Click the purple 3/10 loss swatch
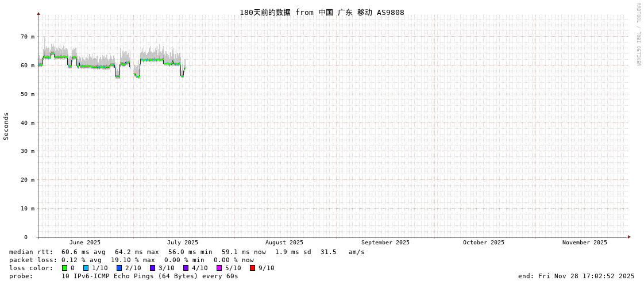Image resolution: width=644 pixels, height=284 pixels. point(152,268)
